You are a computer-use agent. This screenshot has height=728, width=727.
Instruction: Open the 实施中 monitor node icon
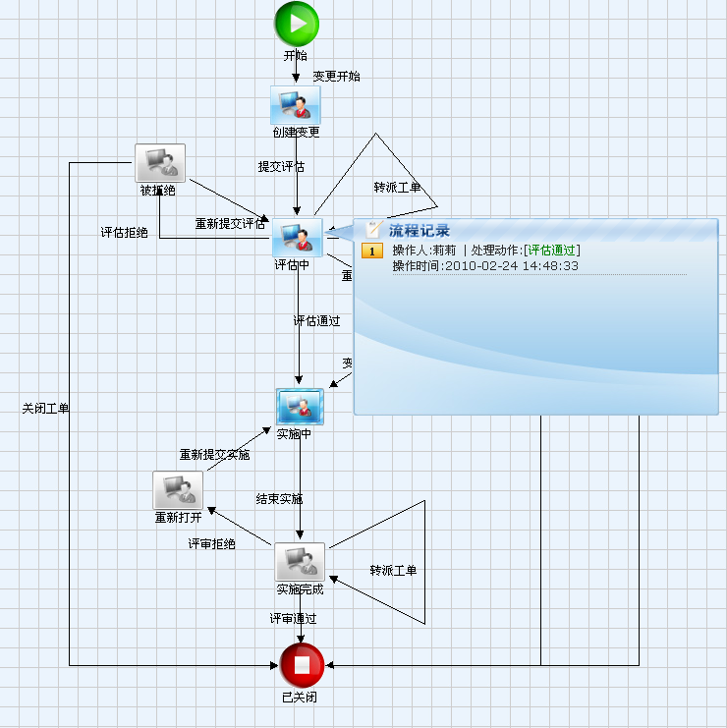pyautogui.click(x=299, y=407)
